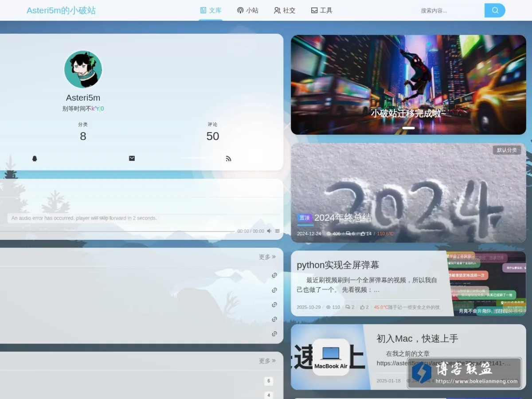
Task: Click the comment icon on python实现全屏弹幕 post
Action: [x=348, y=307]
